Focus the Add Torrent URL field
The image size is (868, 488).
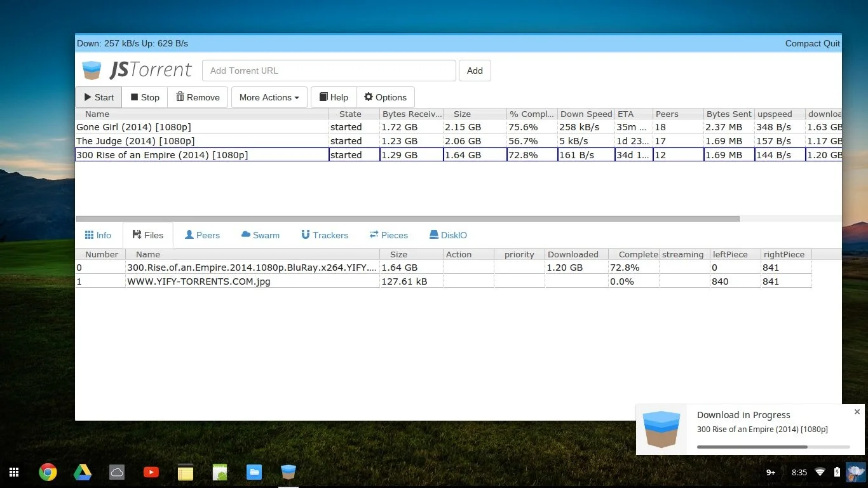[x=329, y=71]
